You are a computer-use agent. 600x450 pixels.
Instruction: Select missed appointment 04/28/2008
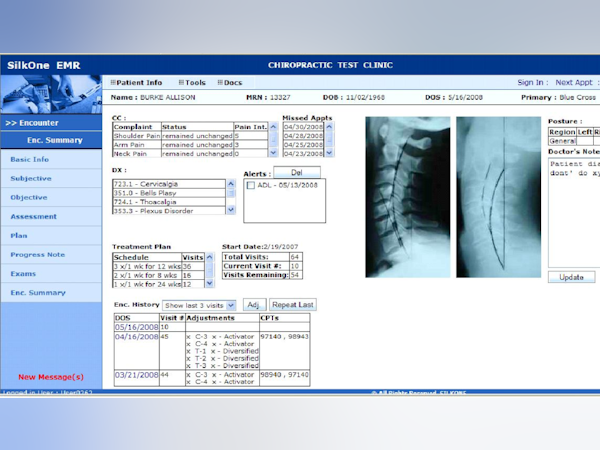303,136
